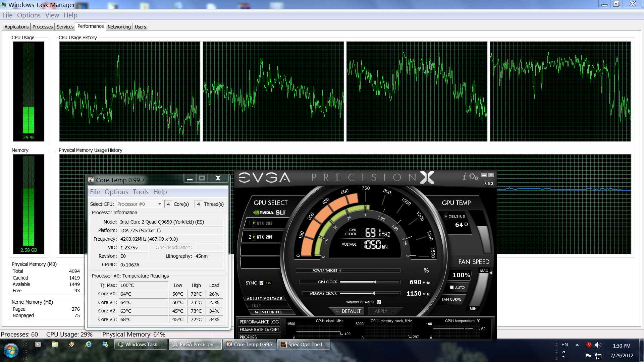Screen dimensions: 644x362
Task: Uncheck Windows Start Up option
Action: [x=379, y=302]
